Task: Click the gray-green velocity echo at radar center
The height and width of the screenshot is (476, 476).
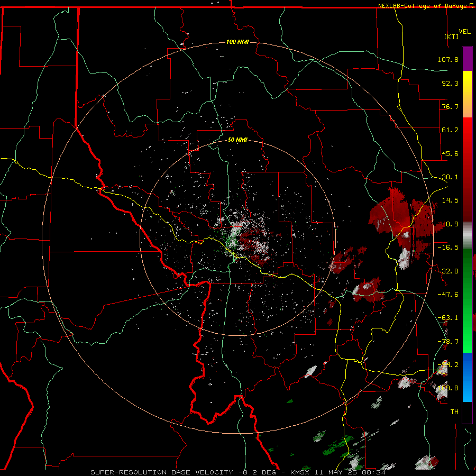Action: (x=233, y=237)
